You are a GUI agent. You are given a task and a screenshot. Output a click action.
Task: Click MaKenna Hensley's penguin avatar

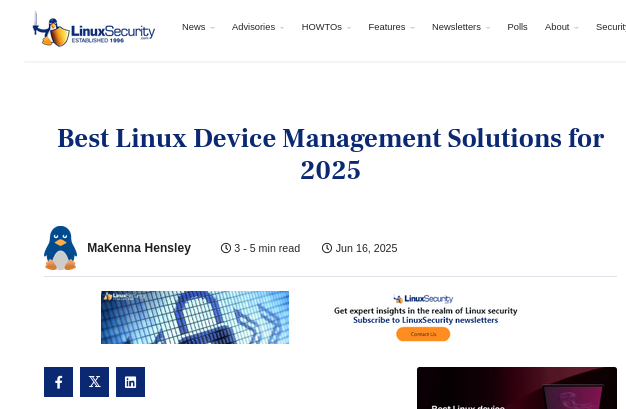[60, 248]
